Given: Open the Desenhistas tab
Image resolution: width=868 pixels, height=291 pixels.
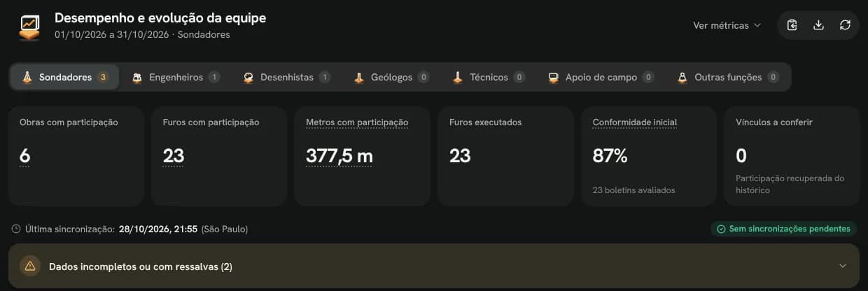Looking at the screenshot, I should click(286, 77).
